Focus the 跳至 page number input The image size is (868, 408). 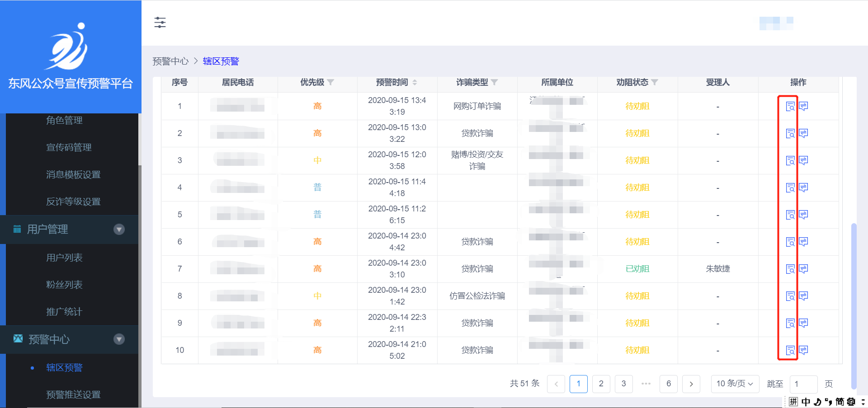point(803,384)
